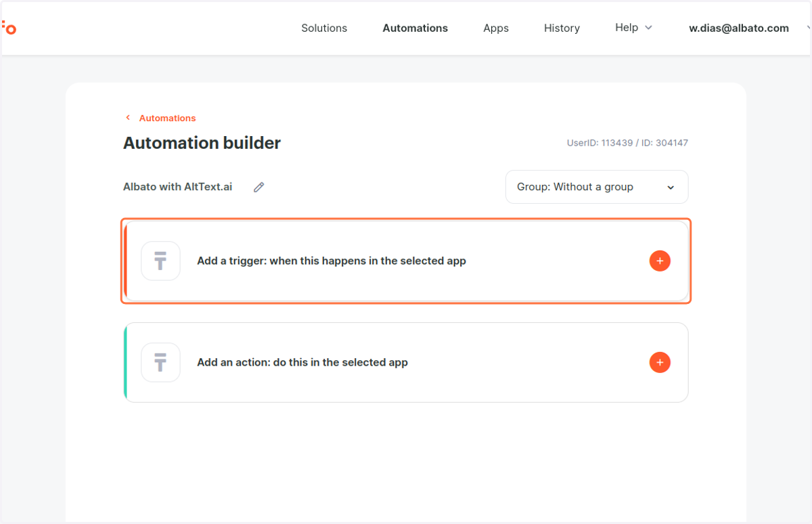Open the Group: Without a group dropdown
Image resolution: width=812 pixels, height=524 pixels.
597,187
